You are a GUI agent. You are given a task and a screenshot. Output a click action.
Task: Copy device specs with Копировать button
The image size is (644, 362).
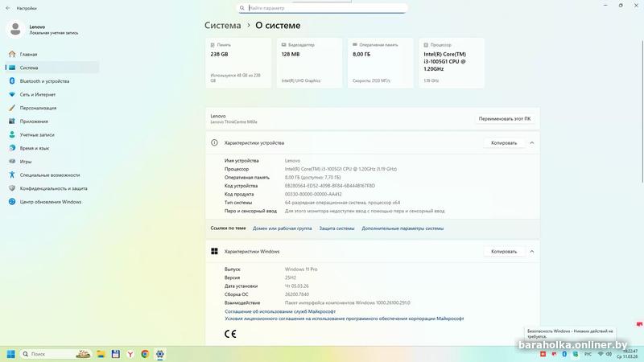pyautogui.click(x=504, y=143)
